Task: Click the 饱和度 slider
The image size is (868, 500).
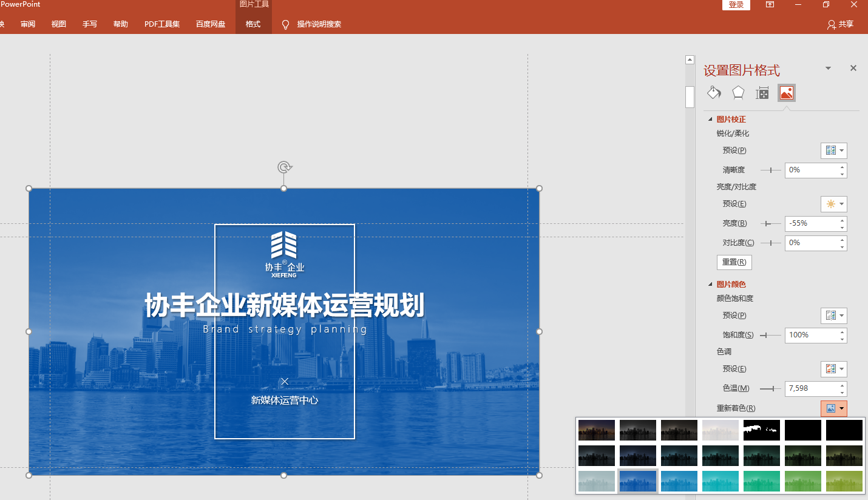Action: [x=771, y=336]
